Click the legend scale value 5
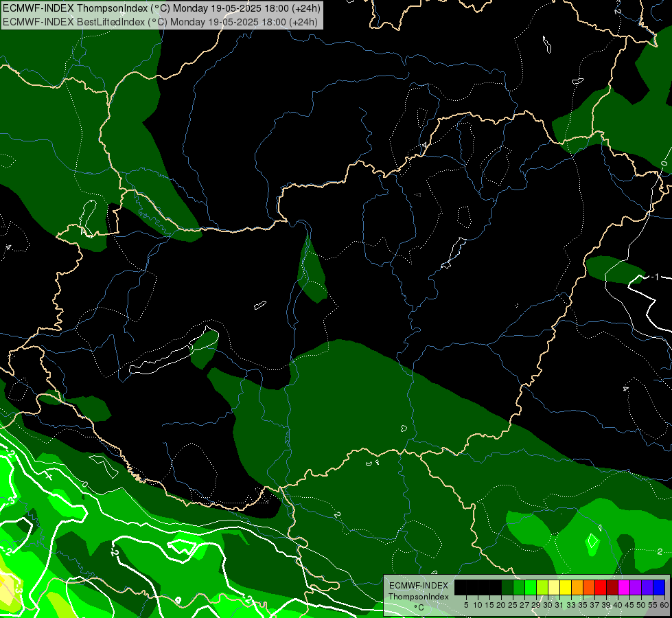The height and width of the screenshot is (618, 672). point(466,605)
